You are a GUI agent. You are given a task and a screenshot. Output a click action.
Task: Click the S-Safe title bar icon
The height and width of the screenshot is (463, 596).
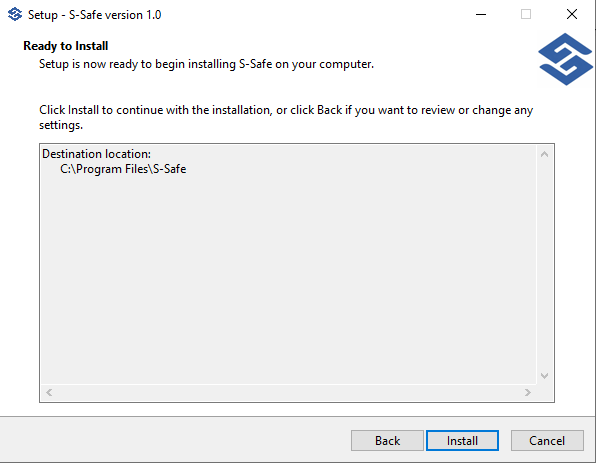pyautogui.click(x=15, y=14)
